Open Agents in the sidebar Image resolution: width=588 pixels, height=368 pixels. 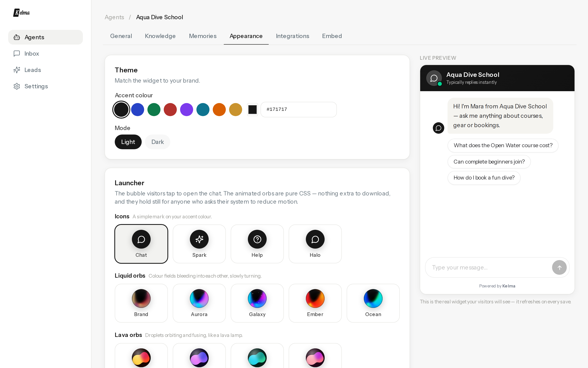click(x=46, y=37)
